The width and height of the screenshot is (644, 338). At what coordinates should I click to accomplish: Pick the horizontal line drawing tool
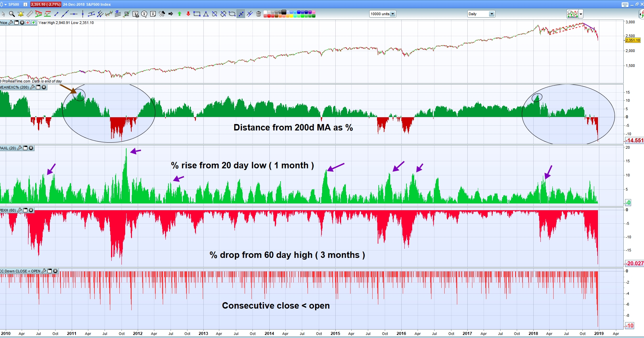click(74, 14)
